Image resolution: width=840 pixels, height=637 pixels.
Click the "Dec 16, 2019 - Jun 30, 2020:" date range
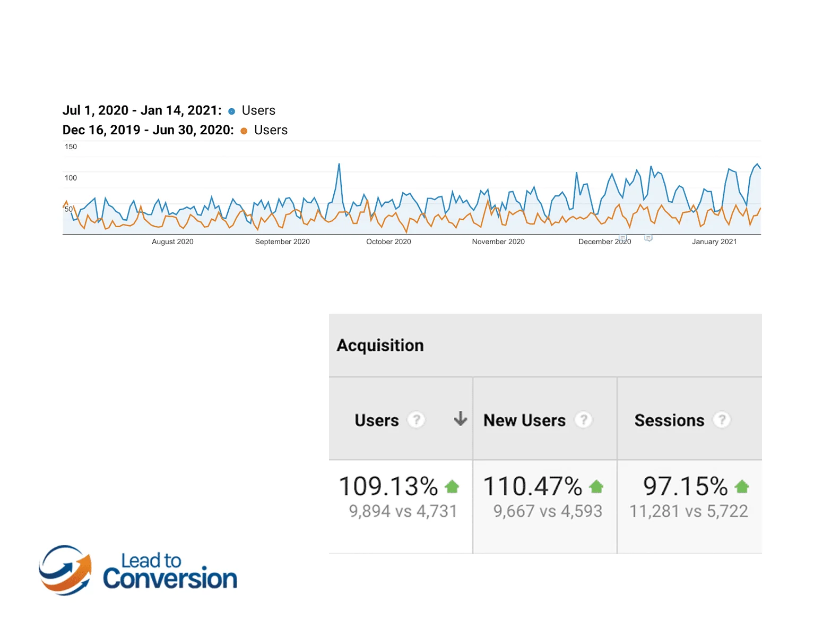(148, 130)
